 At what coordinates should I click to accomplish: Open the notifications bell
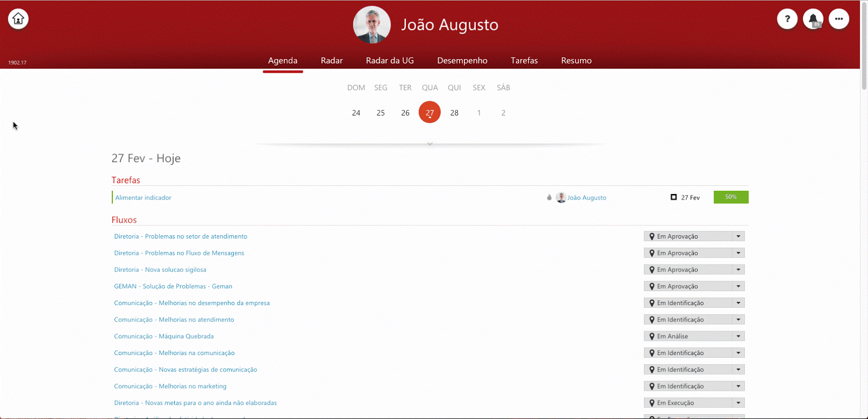(813, 19)
